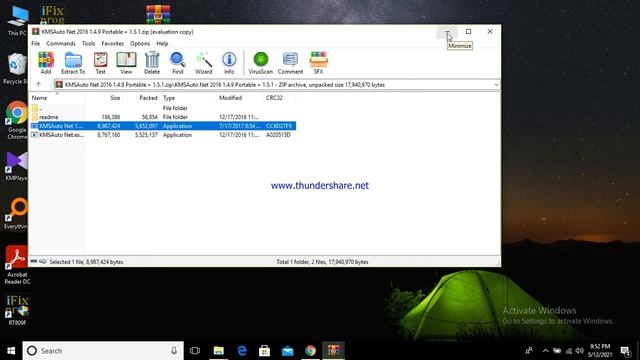Screen dimensions: 640x360
Task: Open the This PC desktop icon
Action: pyautogui.click(x=17, y=20)
